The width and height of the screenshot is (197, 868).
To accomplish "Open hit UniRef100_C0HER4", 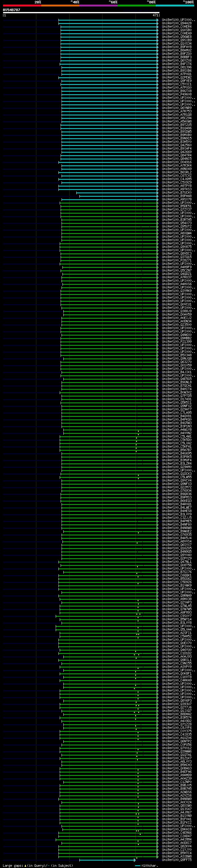I will pyautogui.click(x=177, y=26).
